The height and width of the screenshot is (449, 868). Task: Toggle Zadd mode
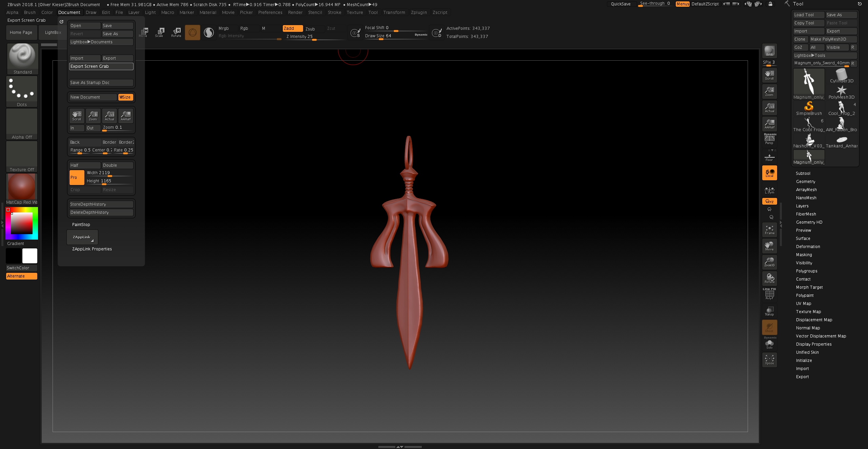293,28
